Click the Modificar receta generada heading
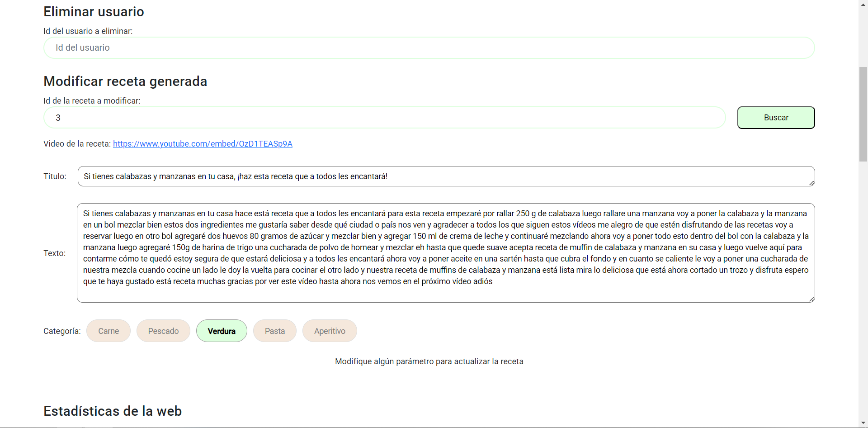The image size is (868, 428). [125, 81]
